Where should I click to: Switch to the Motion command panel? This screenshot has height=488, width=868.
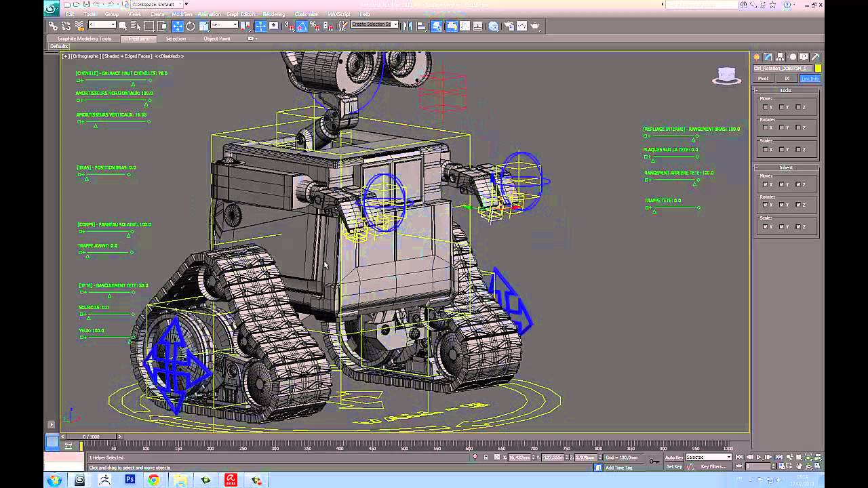pyautogui.click(x=792, y=57)
